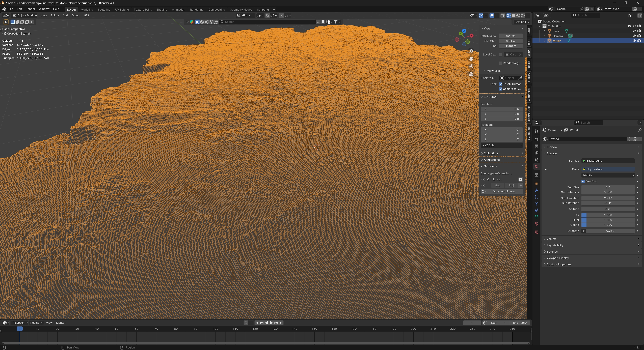Uncheck the Sun Disc checkbox
This screenshot has height=350, width=644.
583,181
